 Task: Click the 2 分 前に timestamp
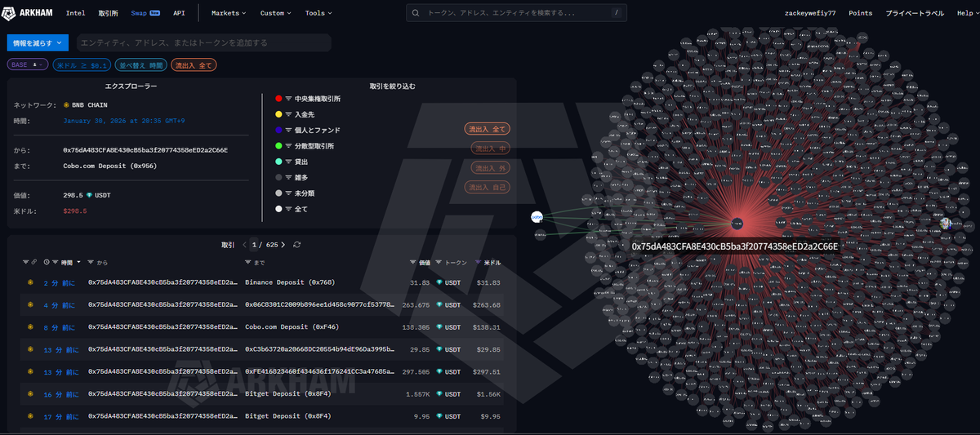coord(60,282)
